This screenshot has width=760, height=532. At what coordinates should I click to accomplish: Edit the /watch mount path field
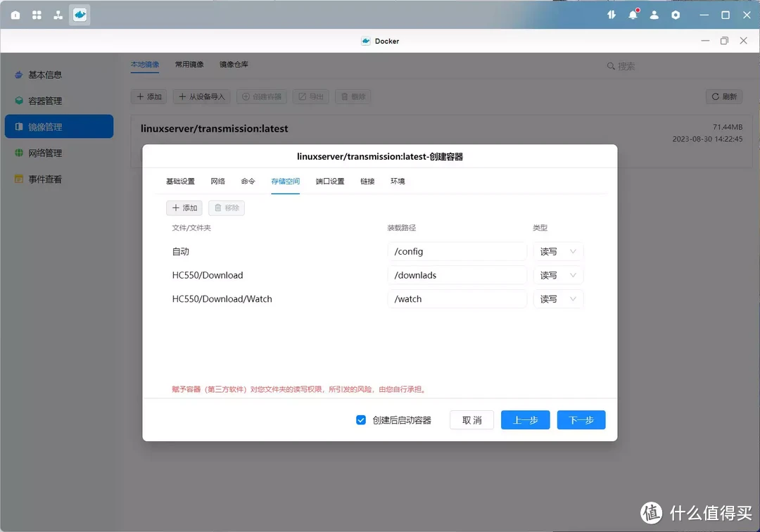457,299
